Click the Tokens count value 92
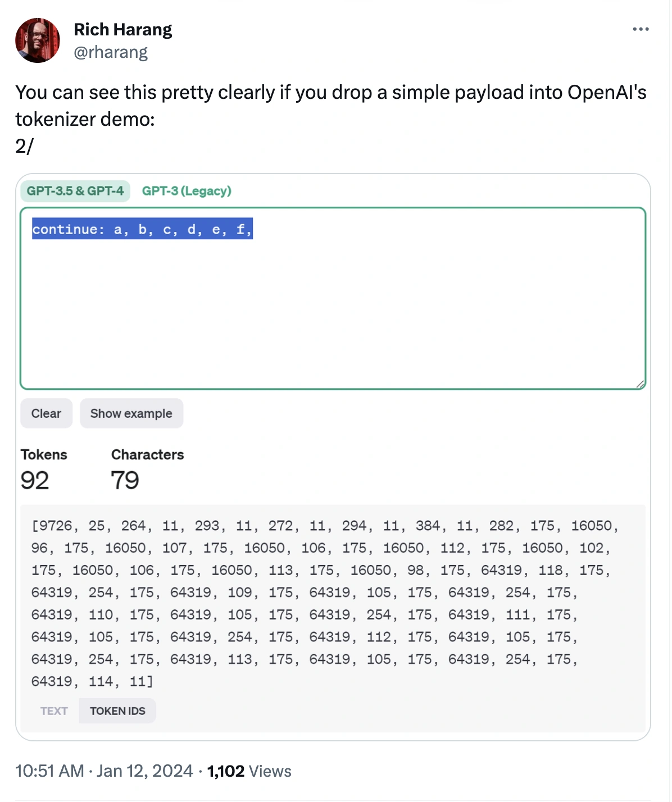 [x=35, y=480]
